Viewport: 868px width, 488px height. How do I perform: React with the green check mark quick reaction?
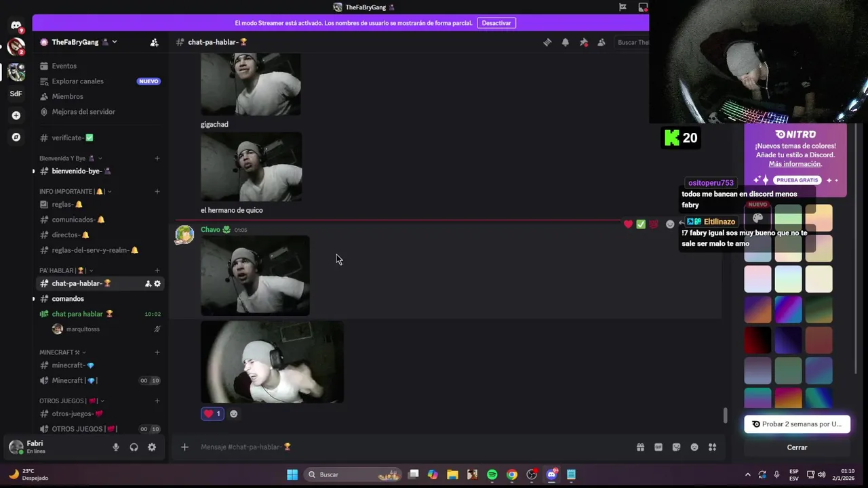tap(641, 224)
